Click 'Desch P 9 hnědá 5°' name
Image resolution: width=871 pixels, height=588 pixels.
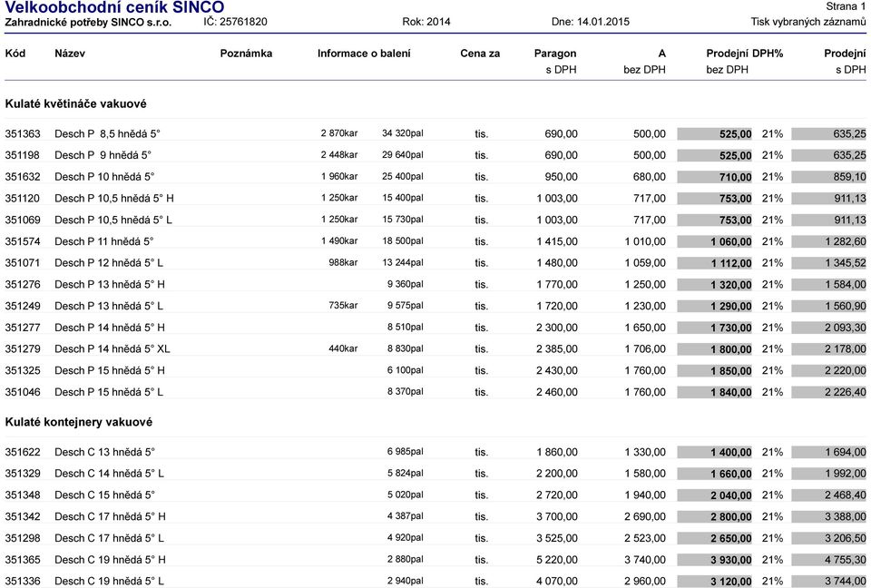pos(103,155)
